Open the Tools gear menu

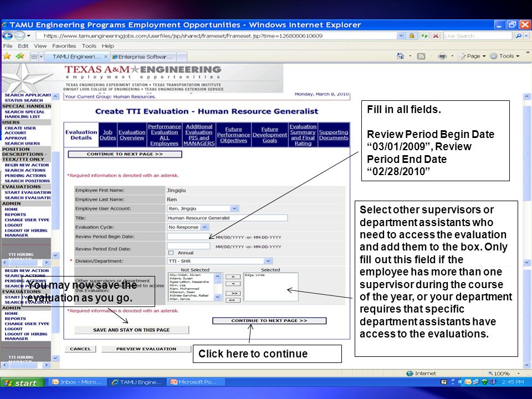click(505, 57)
